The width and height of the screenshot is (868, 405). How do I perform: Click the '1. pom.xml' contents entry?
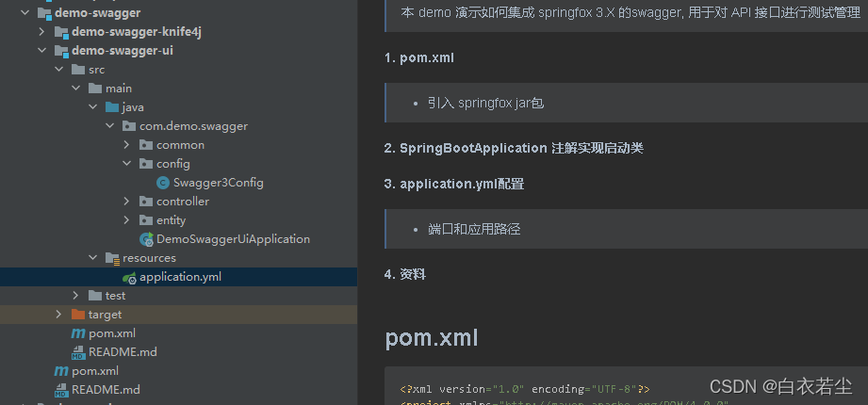(419, 57)
